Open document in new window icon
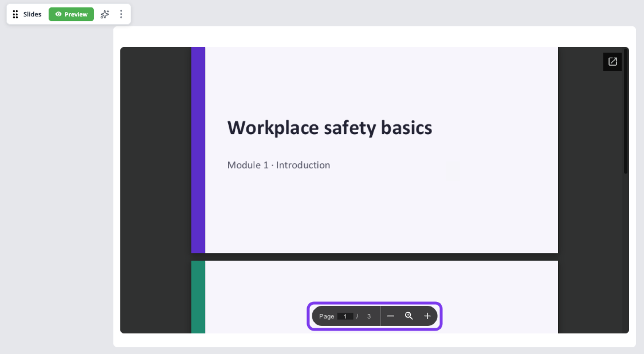Screen dimensions: 644x354 coord(612,62)
